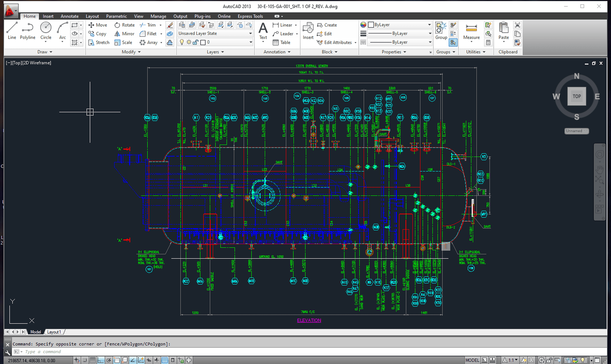Switch to the Layout1 tab
The image size is (611, 364).
coord(54,332)
